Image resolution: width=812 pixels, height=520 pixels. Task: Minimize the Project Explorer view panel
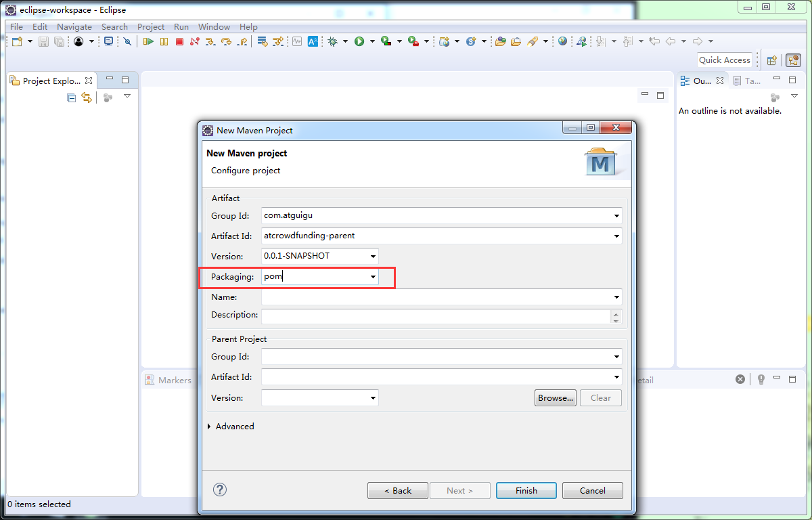110,80
